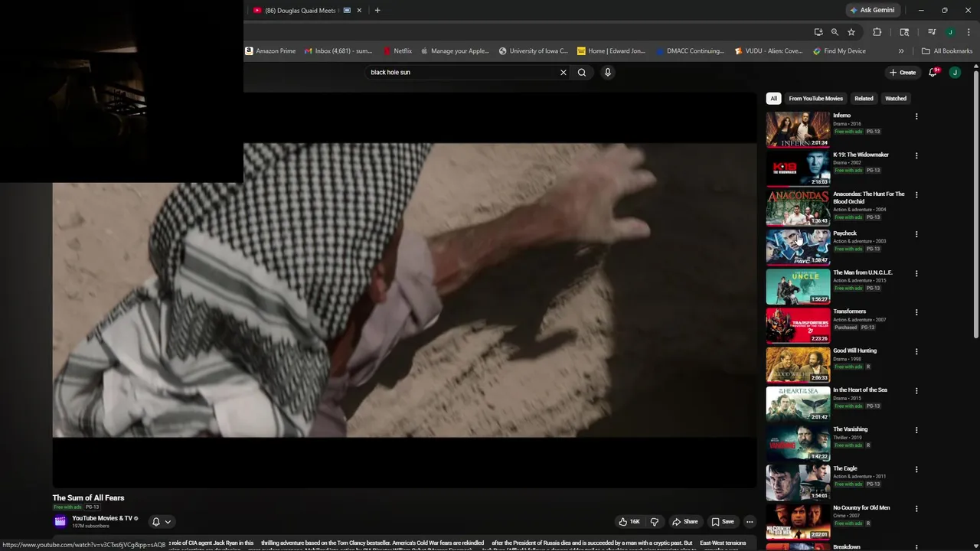This screenshot has height=551, width=980.
Task: Toggle notification bell for YouTube Movies & TV
Action: pyautogui.click(x=161, y=522)
